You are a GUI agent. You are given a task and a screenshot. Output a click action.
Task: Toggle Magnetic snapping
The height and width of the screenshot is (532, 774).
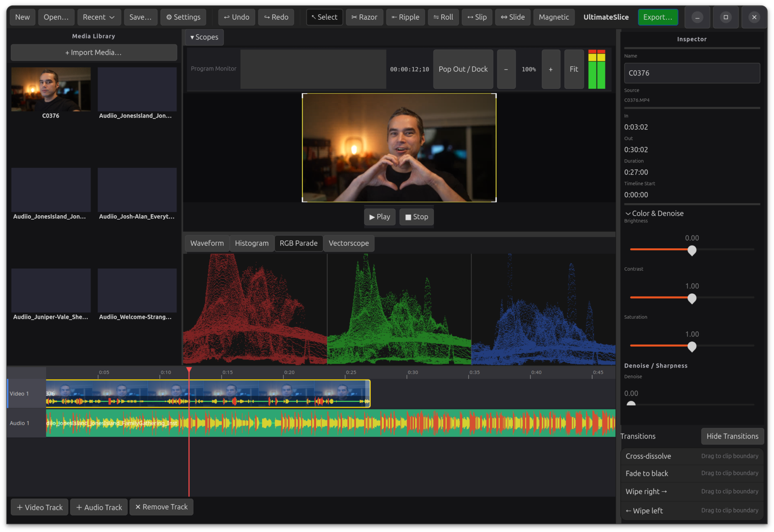(x=553, y=17)
